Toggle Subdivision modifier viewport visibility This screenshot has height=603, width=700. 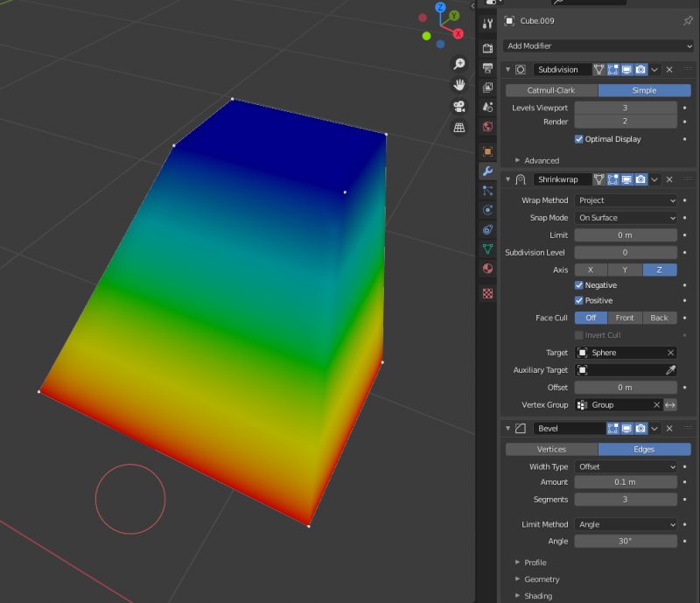626,69
